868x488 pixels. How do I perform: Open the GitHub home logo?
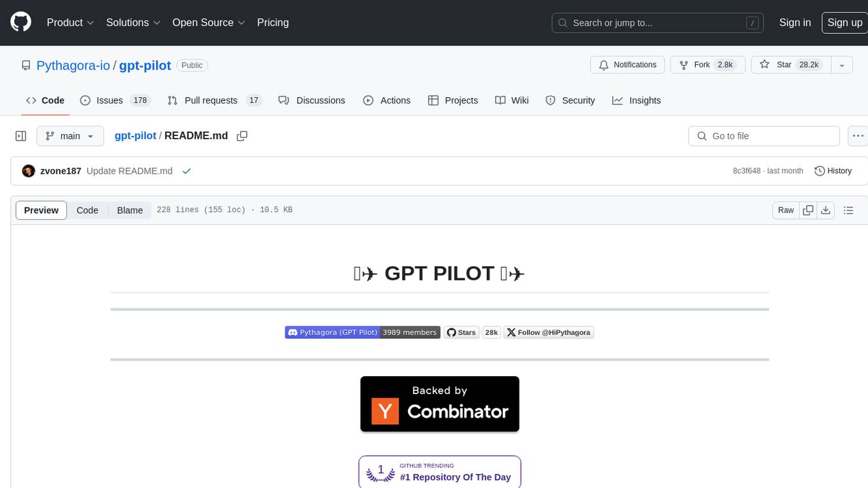(20, 22)
